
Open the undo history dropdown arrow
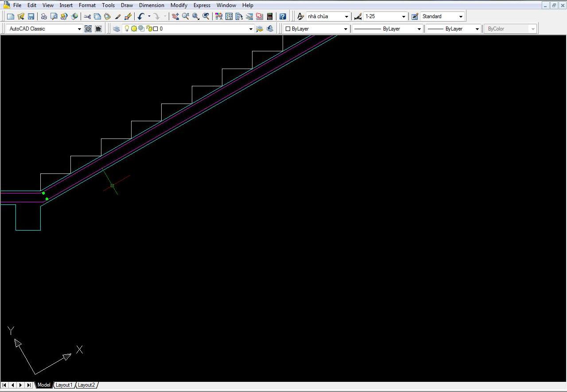tap(149, 16)
